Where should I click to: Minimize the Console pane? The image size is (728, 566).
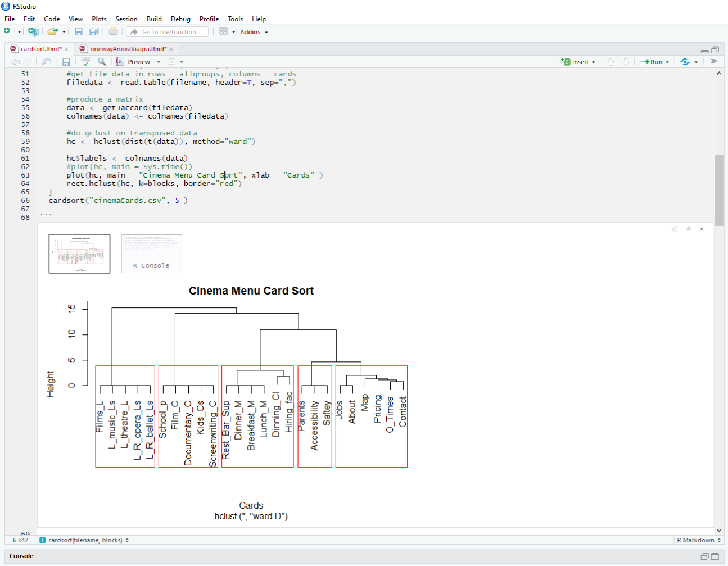pos(704,556)
